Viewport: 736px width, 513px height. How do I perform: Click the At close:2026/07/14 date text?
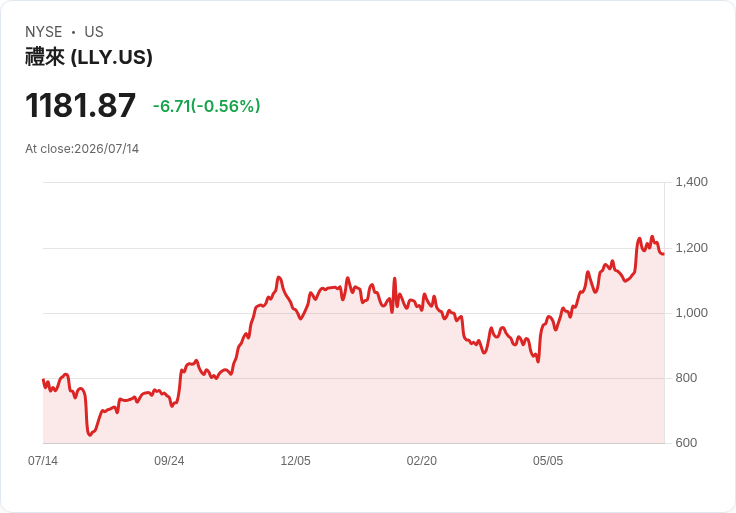pyautogui.click(x=82, y=149)
